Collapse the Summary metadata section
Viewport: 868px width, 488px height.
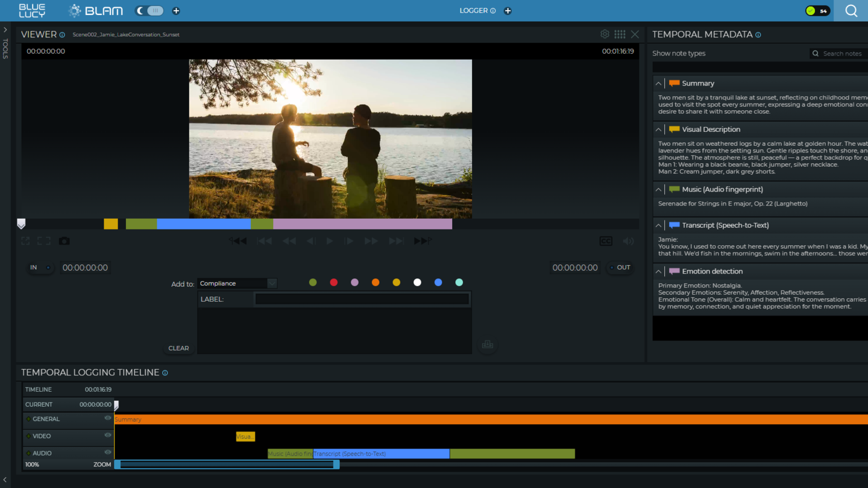(x=658, y=84)
